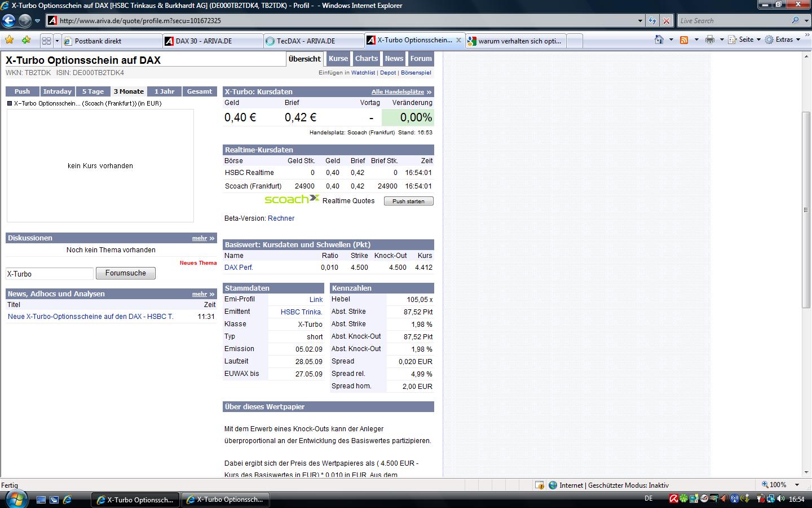Add the security to the Watchlist
This screenshot has width=812, height=508.
[x=363, y=73]
